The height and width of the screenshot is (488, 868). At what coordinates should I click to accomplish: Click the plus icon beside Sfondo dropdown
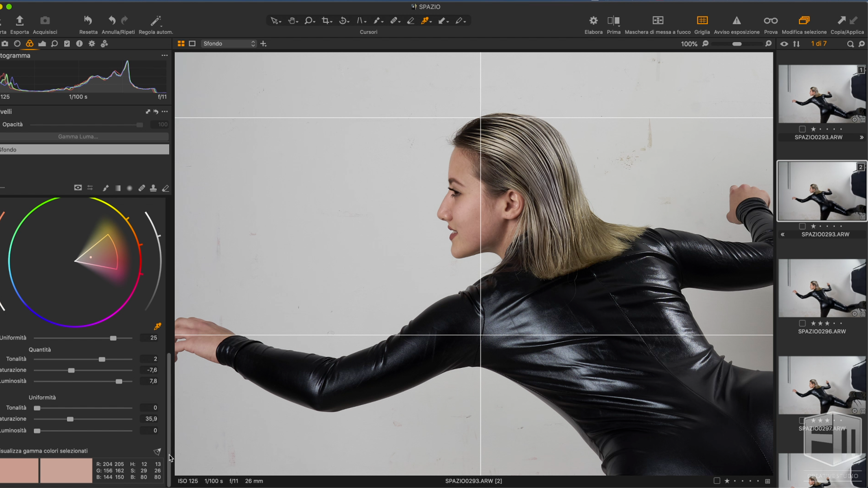pos(264,44)
